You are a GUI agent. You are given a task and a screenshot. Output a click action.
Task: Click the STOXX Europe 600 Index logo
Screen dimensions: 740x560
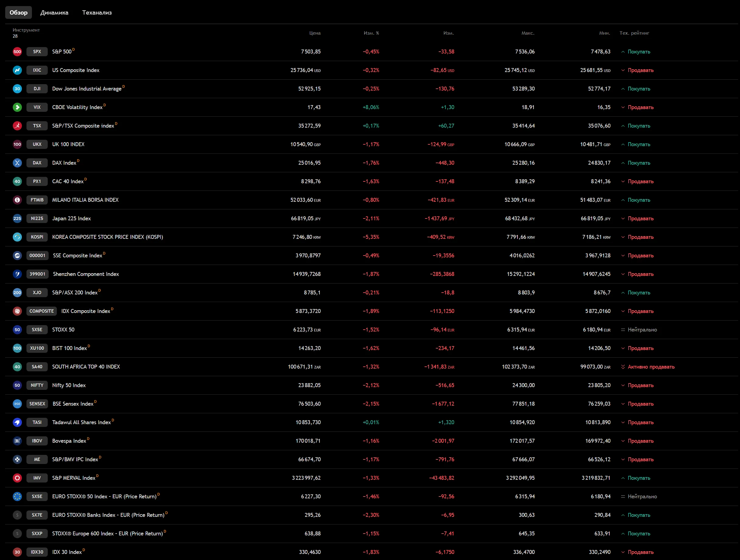coord(17,534)
